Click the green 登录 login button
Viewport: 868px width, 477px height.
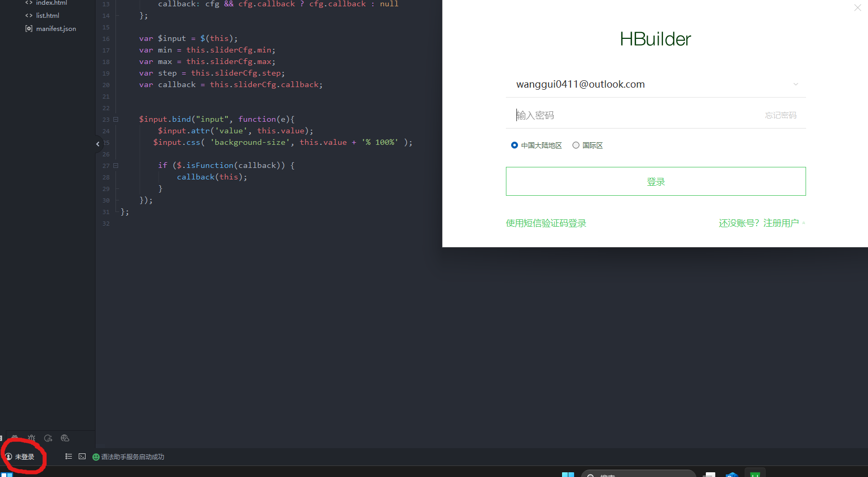(x=655, y=182)
